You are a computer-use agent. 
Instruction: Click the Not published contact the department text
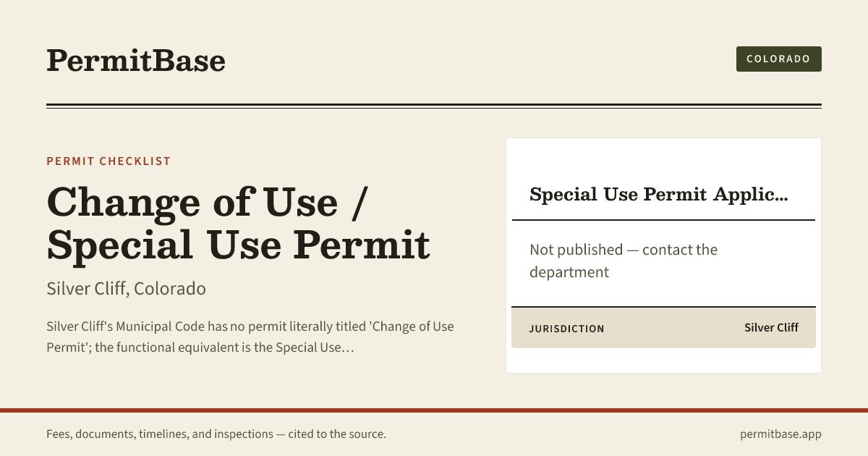(x=624, y=261)
